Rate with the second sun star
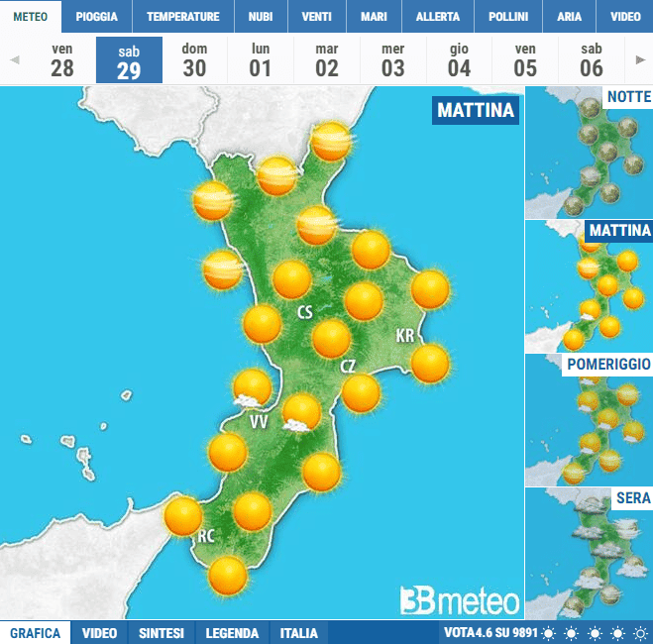Viewport: 653px width, 644px height. click(x=571, y=633)
